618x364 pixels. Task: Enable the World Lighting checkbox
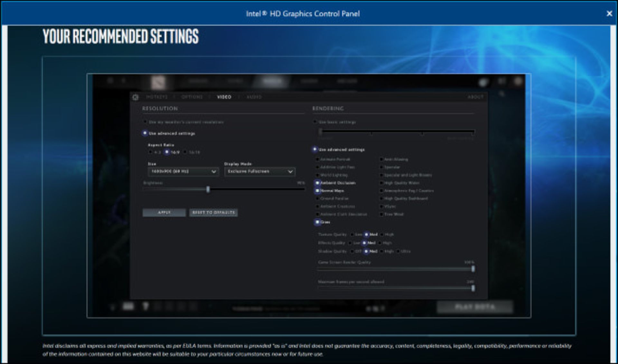[317, 175]
